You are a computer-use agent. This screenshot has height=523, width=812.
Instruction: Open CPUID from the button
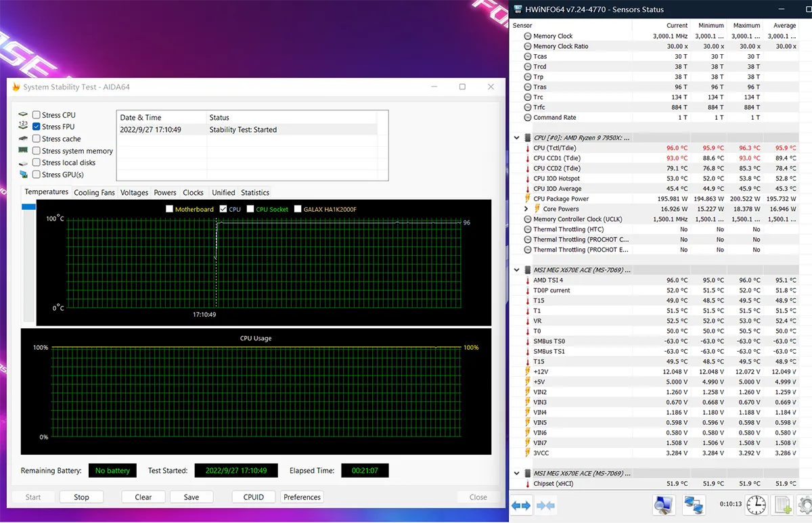(254, 497)
